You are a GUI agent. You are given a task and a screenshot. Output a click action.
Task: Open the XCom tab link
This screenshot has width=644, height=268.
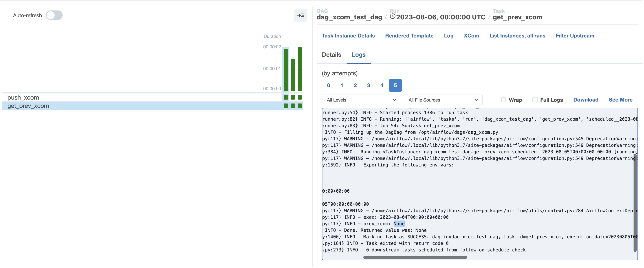(471, 36)
